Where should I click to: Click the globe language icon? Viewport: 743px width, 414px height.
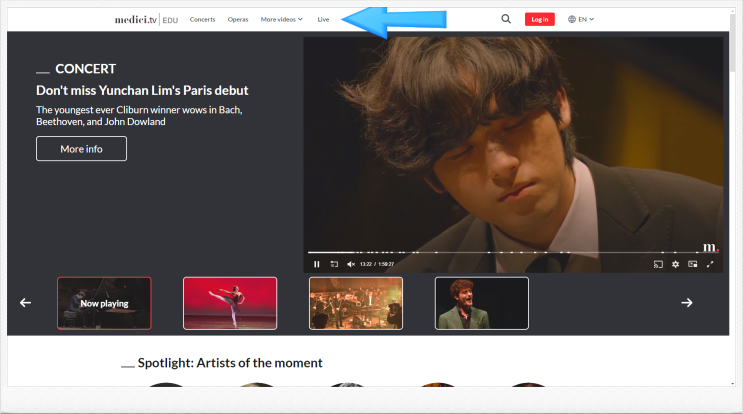click(572, 19)
